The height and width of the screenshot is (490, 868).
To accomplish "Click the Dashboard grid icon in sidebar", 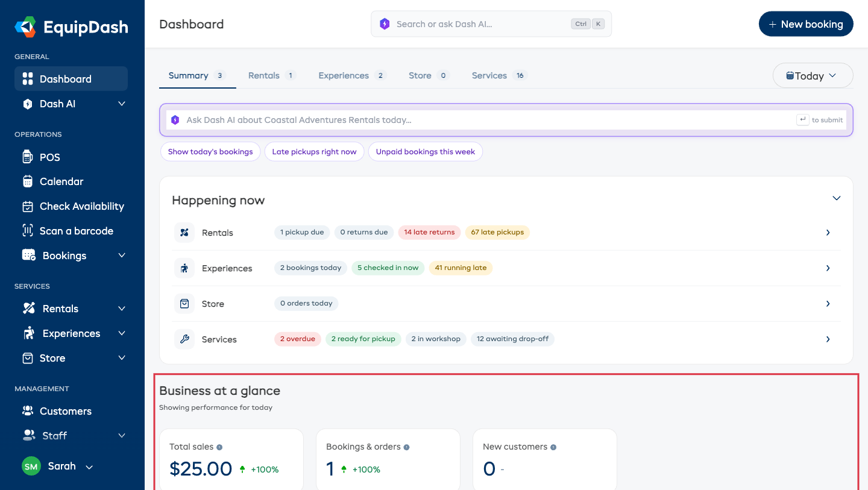I will 27,79.
